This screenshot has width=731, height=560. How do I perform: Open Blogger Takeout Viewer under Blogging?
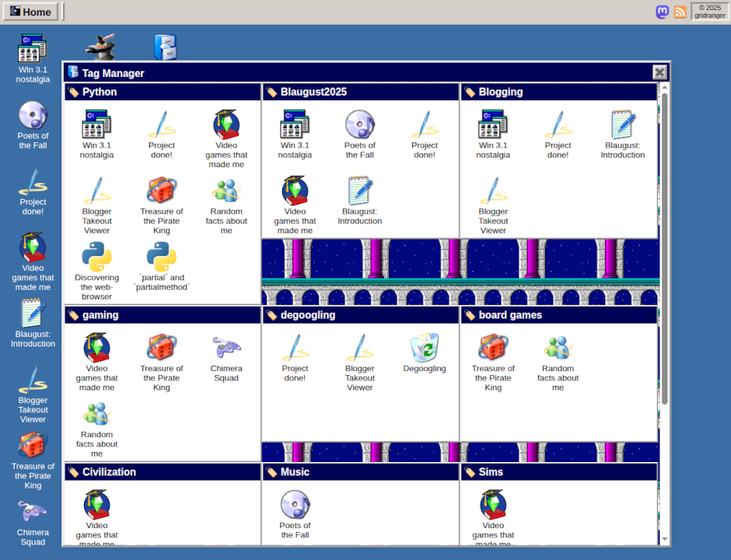tap(493, 205)
